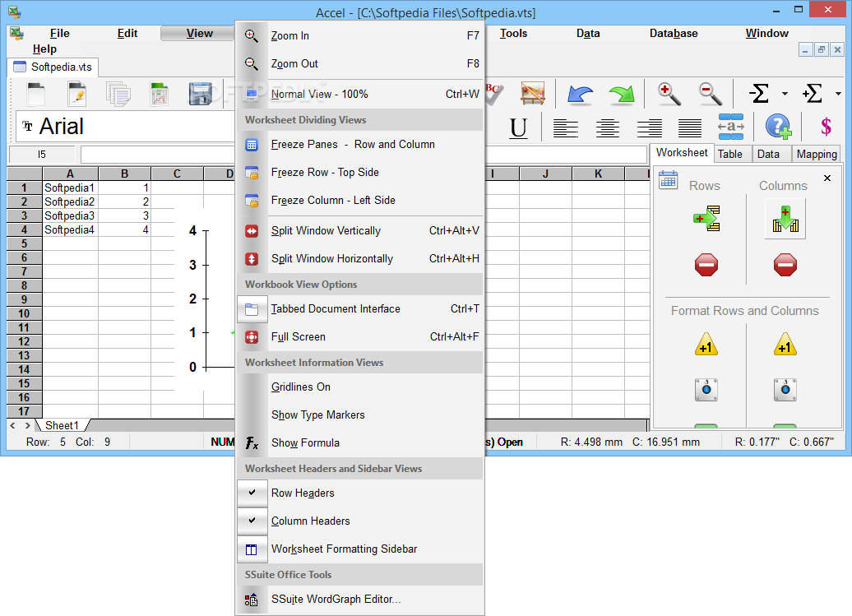Image resolution: width=852 pixels, height=616 pixels.
Task: Select Normal View - 100%
Action: (x=359, y=94)
